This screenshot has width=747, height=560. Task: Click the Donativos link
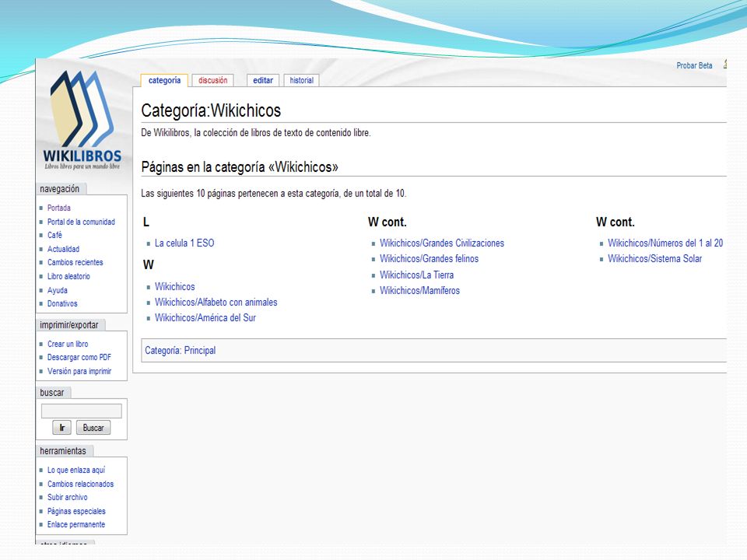pyautogui.click(x=62, y=304)
